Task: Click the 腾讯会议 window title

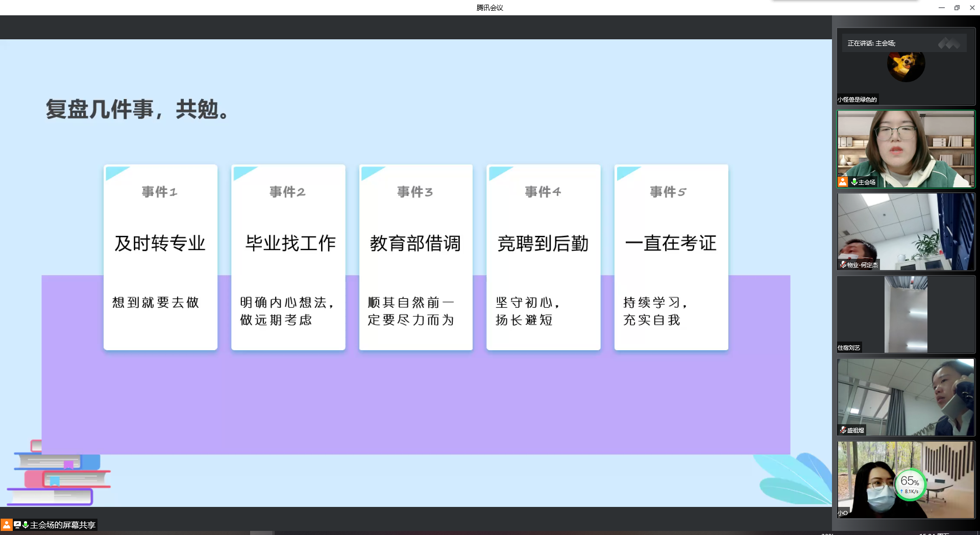Action: pos(490,8)
